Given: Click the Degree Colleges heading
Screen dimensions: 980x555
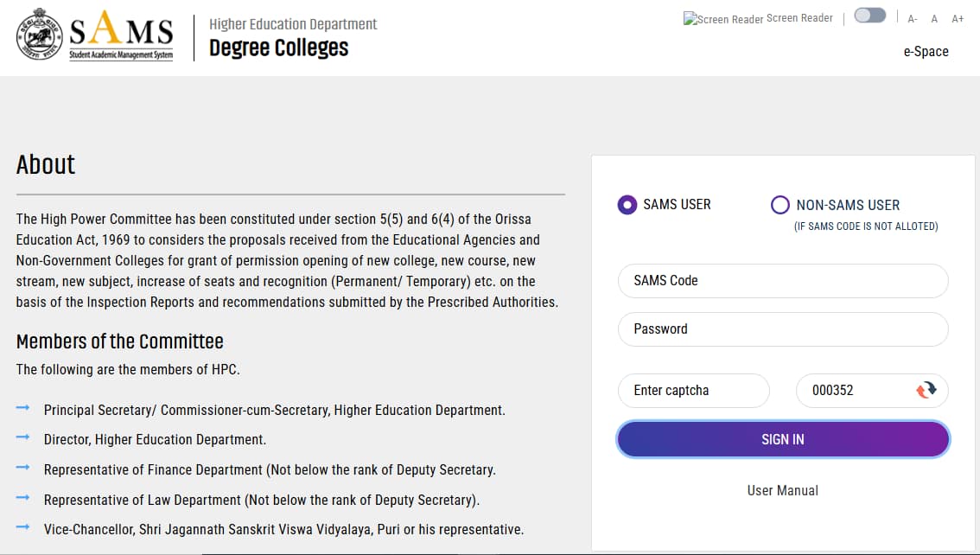Looking at the screenshot, I should [279, 48].
